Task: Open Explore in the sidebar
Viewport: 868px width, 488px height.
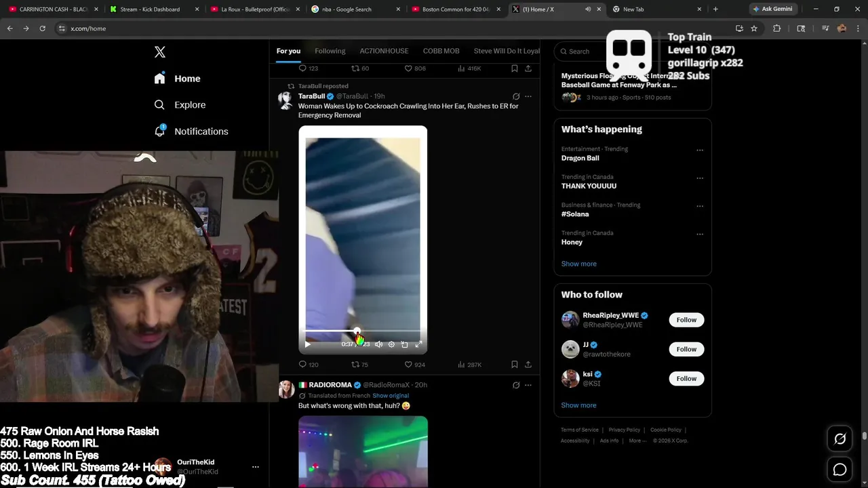Action: (180, 105)
